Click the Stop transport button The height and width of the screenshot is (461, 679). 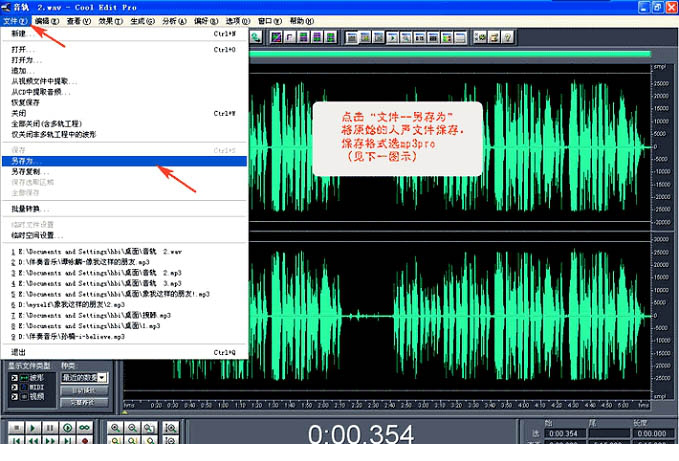tap(16, 428)
